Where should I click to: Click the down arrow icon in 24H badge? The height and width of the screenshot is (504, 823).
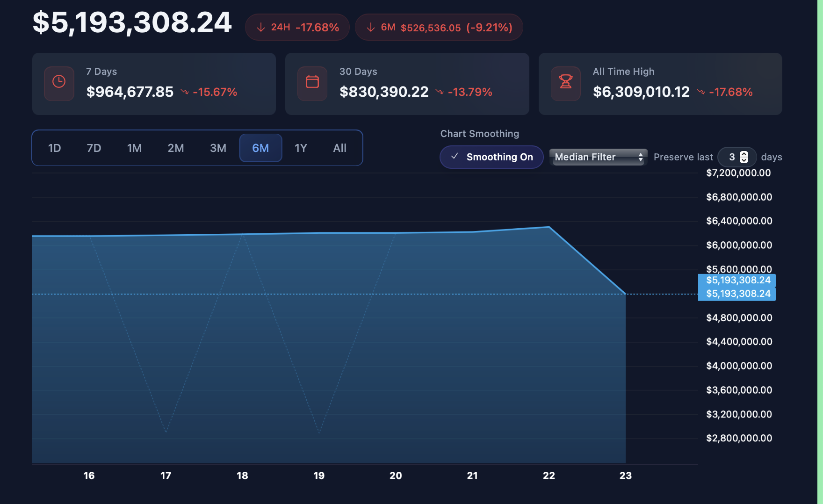pyautogui.click(x=261, y=28)
